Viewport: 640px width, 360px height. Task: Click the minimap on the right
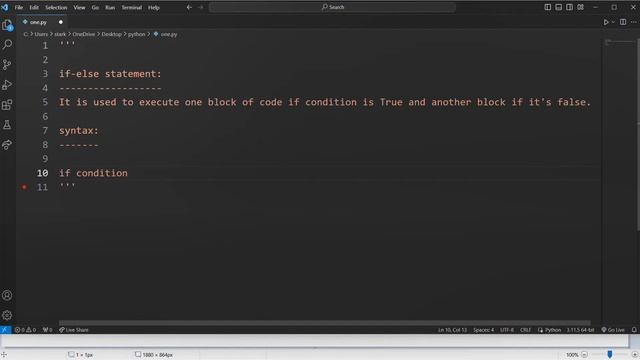point(619,43)
